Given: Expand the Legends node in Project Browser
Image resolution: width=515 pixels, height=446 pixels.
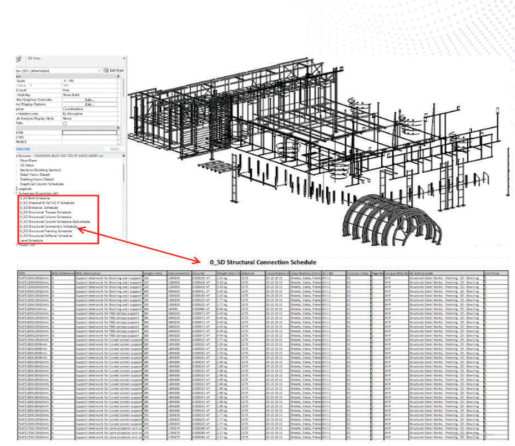Looking at the screenshot, I should [x=17, y=189].
